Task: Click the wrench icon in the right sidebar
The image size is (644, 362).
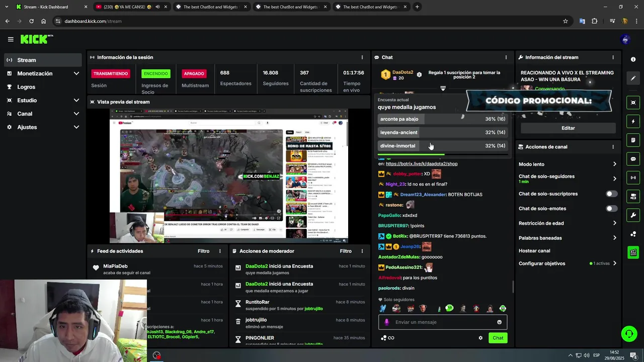Action: 633,215
